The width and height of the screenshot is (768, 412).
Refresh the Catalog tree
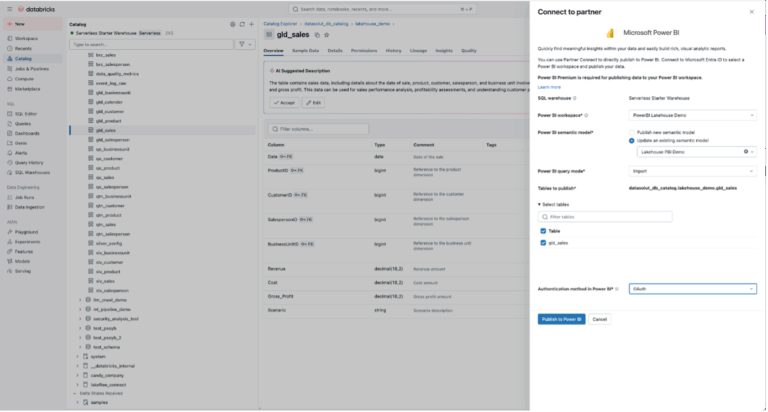[x=242, y=24]
